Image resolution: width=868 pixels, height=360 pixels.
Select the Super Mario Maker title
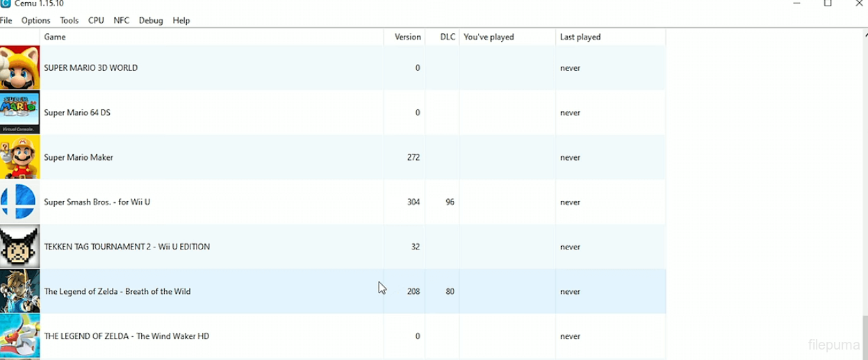(79, 157)
